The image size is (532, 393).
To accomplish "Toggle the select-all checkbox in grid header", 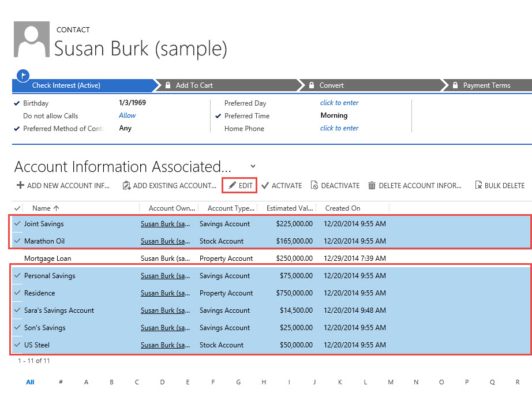I will click(17, 208).
